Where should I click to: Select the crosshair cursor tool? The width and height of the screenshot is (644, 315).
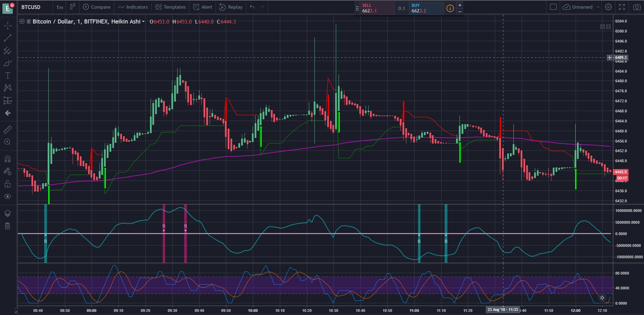click(x=8, y=26)
